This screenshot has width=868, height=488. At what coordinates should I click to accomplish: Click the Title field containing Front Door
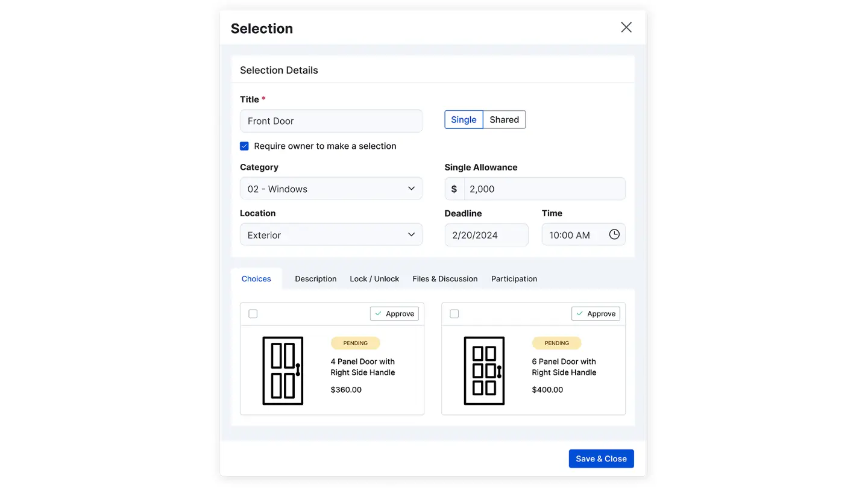[x=331, y=121]
